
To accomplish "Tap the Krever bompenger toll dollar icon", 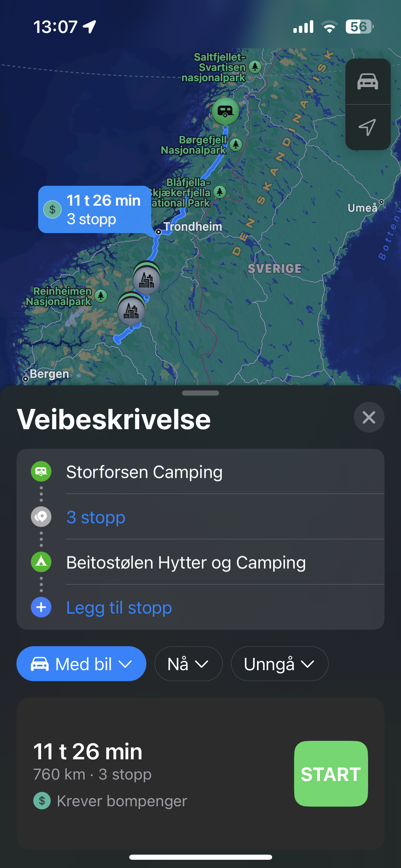I will pos(42,801).
